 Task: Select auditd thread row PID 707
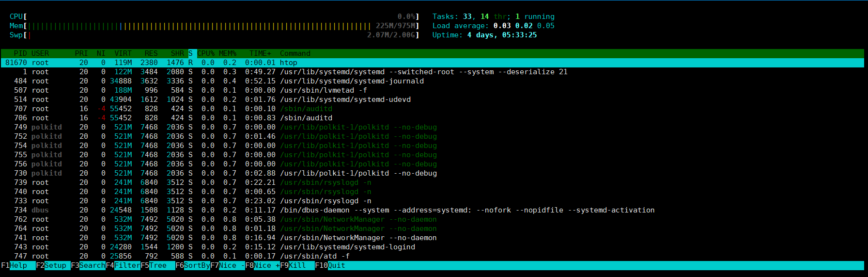tap(433, 109)
